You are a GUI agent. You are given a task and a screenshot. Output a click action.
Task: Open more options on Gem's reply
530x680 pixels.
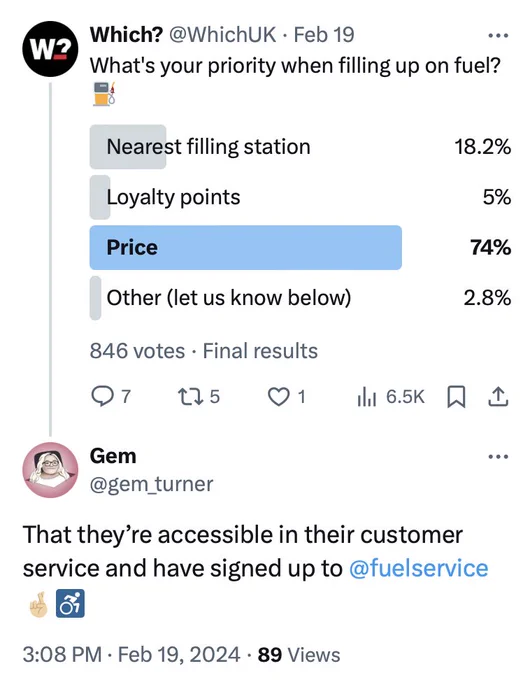[498, 456]
